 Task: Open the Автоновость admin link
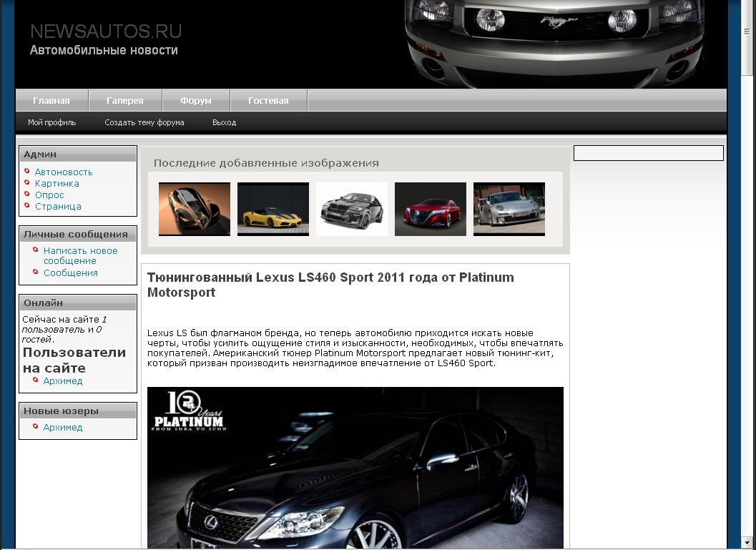point(64,172)
